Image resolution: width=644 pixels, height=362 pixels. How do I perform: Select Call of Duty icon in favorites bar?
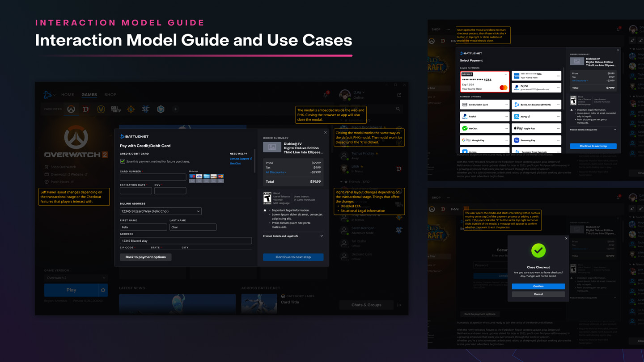116,109
